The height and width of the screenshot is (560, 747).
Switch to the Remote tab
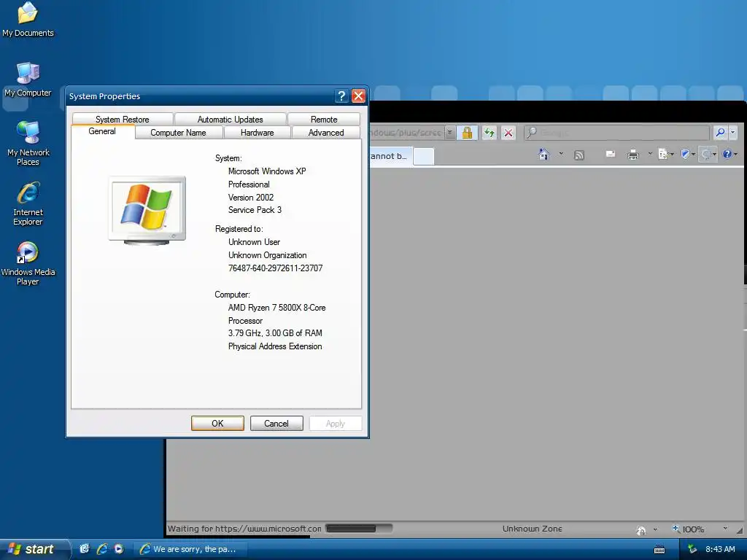pyautogui.click(x=324, y=119)
